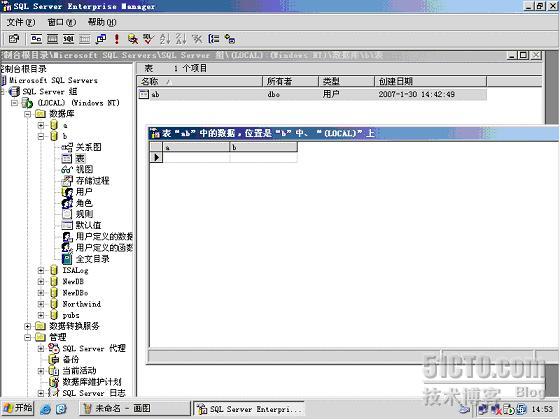Select the 表 tables tree item

80,158
